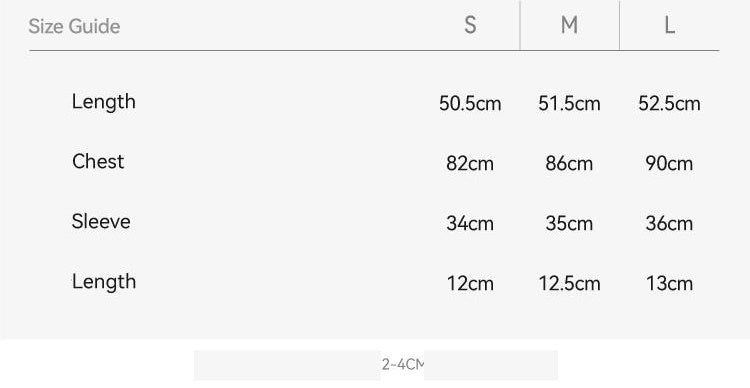Click the 35cm sleeve value

569,223
